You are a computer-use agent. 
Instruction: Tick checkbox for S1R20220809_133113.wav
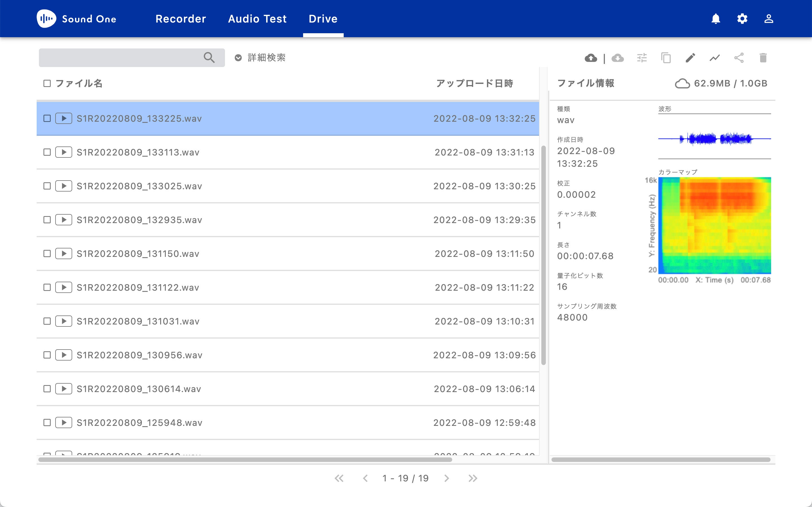tap(47, 152)
